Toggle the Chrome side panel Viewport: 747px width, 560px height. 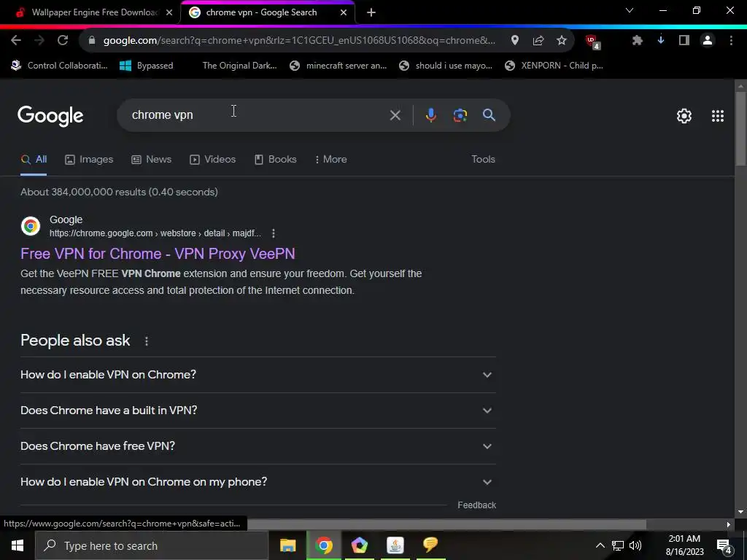click(684, 41)
